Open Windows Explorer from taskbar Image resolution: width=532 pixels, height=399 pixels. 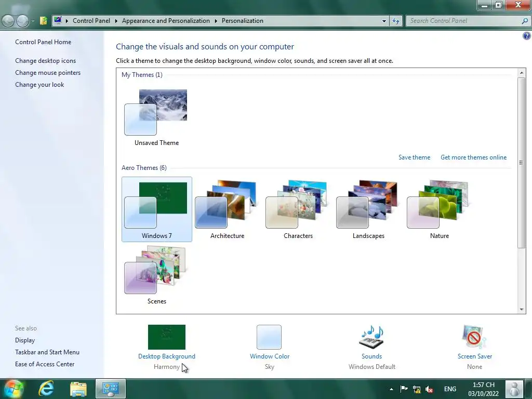coord(78,389)
